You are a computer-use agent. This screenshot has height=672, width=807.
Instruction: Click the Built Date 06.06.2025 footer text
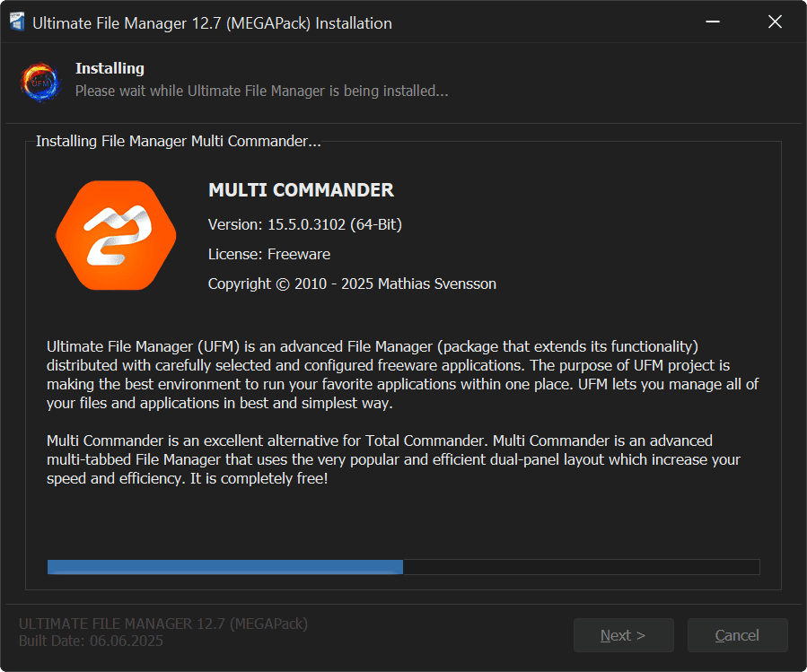pyautogui.click(x=91, y=641)
